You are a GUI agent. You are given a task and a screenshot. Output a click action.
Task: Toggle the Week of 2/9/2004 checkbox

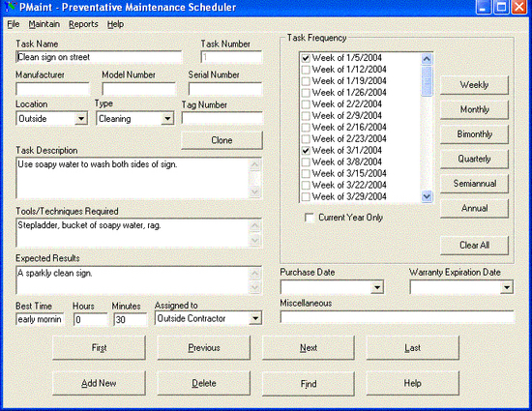306,116
